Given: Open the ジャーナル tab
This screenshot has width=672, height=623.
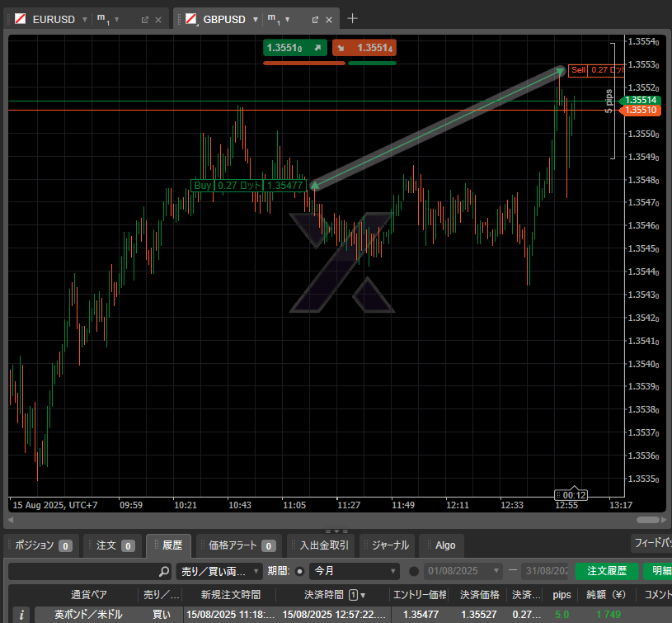Looking at the screenshot, I should click(x=390, y=545).
